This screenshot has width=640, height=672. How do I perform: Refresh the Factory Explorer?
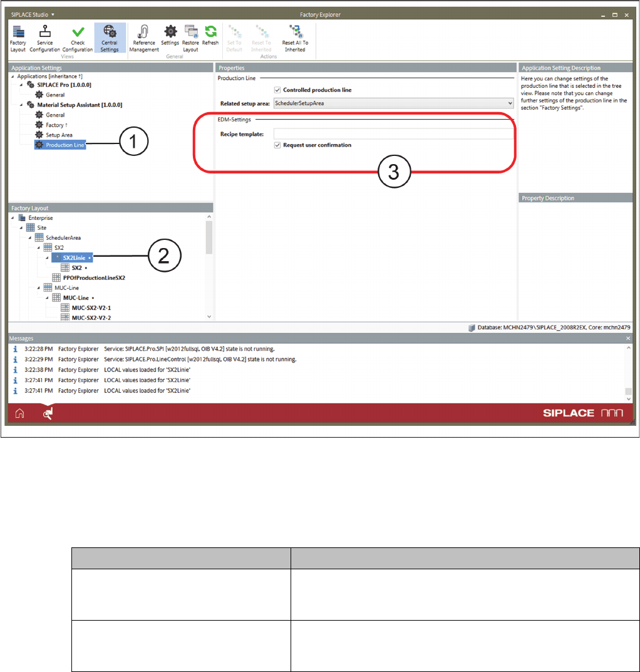(x=210, y=35)
